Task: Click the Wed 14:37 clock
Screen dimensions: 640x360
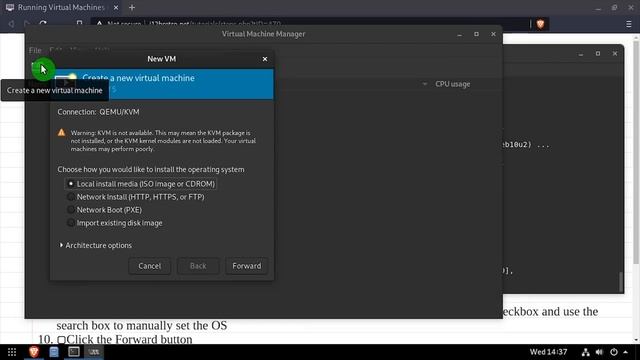Action: point(548,352)
